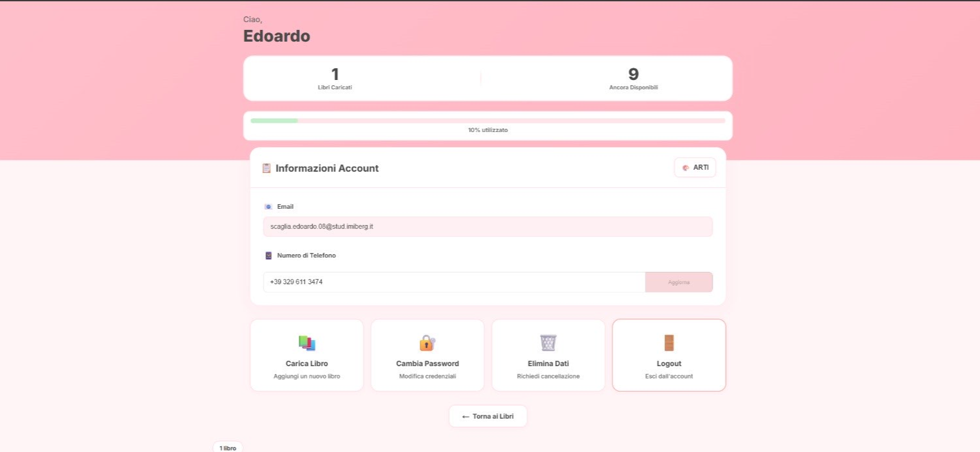The height and width of the screenshot is (452, 980).
Task: Click the Informazioni Account heading text
Action: pos(327,168)
